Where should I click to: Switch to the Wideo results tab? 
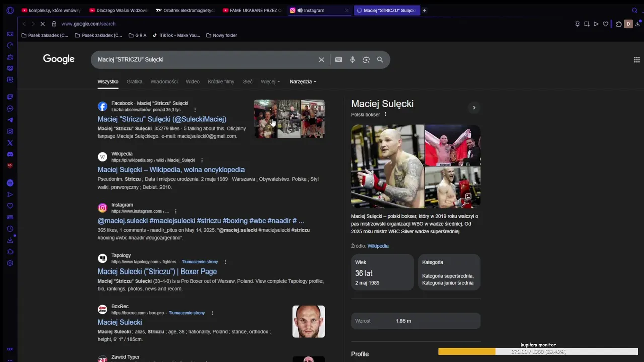[193, 82]
